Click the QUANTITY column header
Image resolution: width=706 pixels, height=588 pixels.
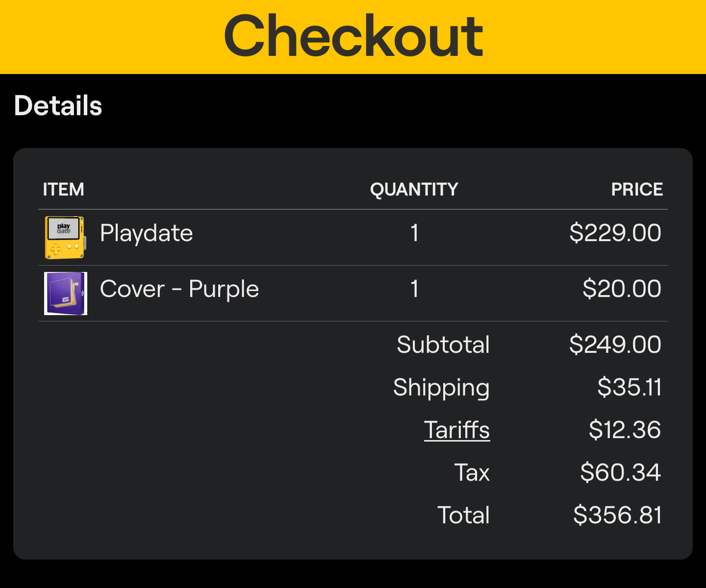click(414, 189)
